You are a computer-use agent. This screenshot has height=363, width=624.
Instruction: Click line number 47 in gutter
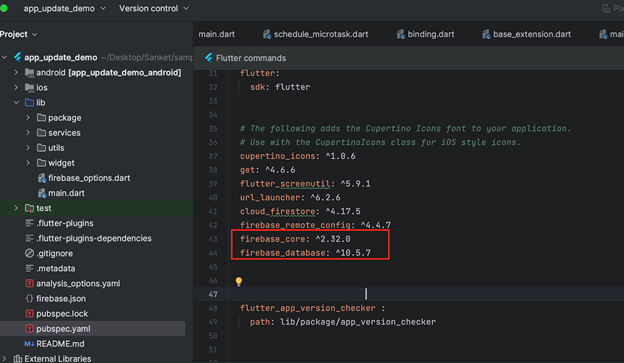click(213, 294)
